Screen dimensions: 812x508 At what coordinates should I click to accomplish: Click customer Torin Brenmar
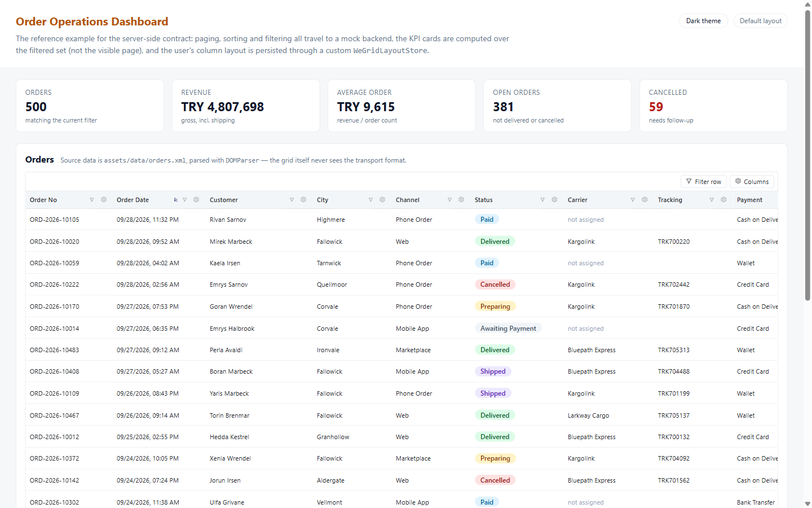click(230, 415)
